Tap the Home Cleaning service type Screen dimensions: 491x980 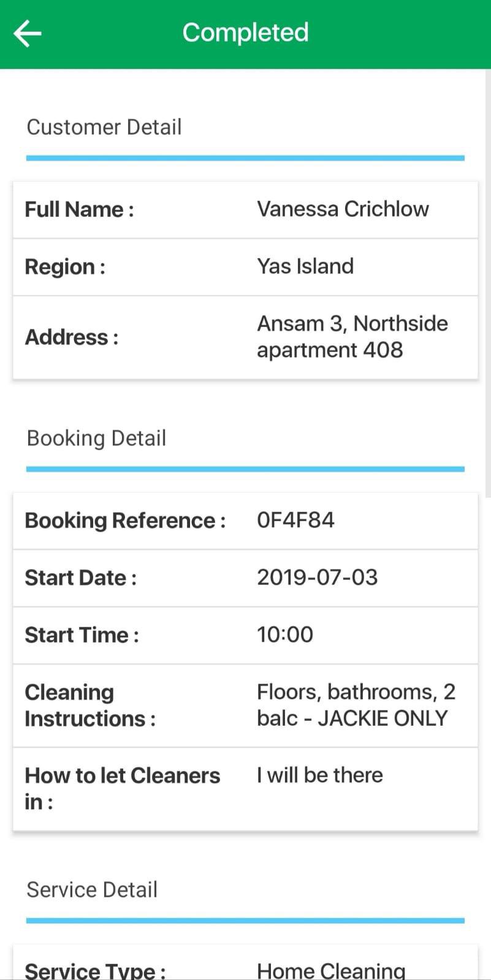click(331, 970)
